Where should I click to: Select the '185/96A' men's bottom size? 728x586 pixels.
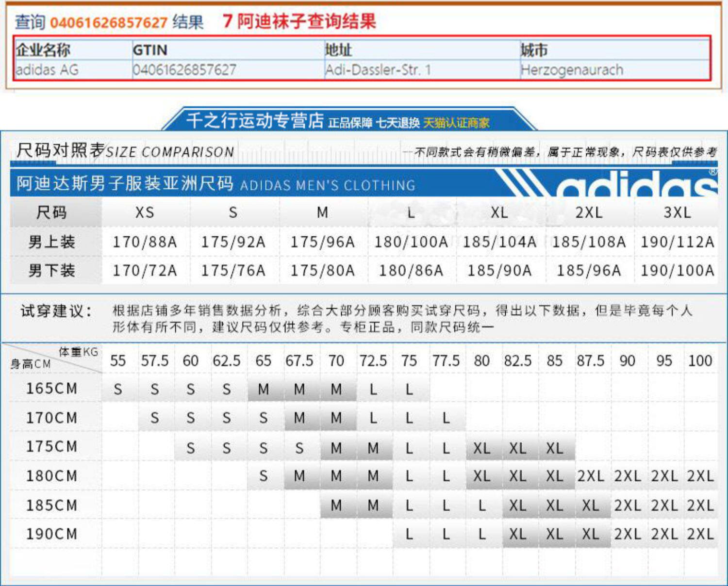589,270
